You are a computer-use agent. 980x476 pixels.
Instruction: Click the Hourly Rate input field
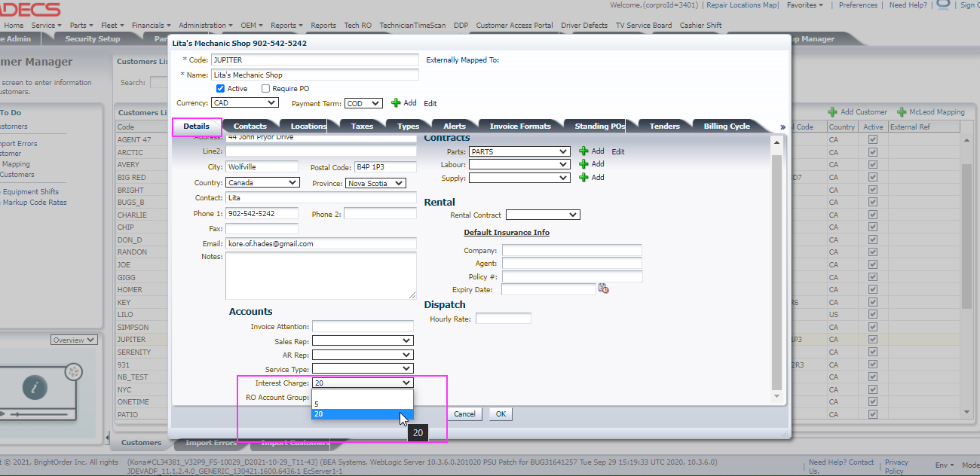[x=503, y=319]
